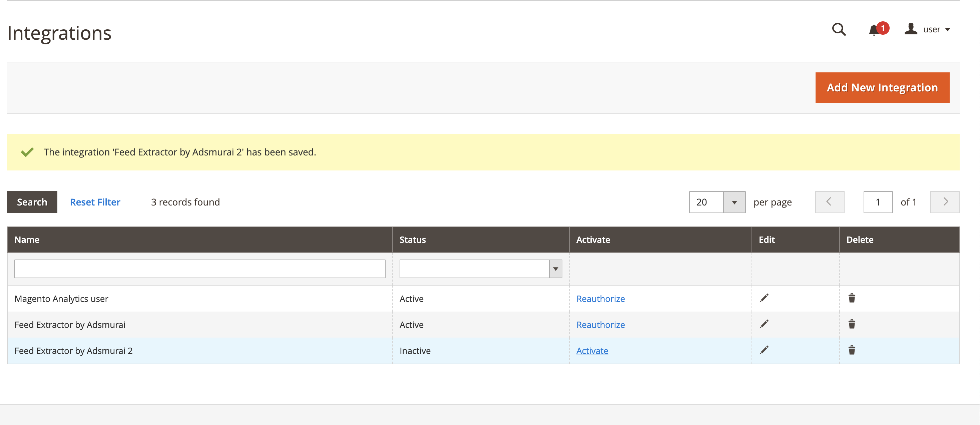The width and height of the screenshot is (980, 425).
Task: Focus the Name filter input
Action: [x=200, y=269]
